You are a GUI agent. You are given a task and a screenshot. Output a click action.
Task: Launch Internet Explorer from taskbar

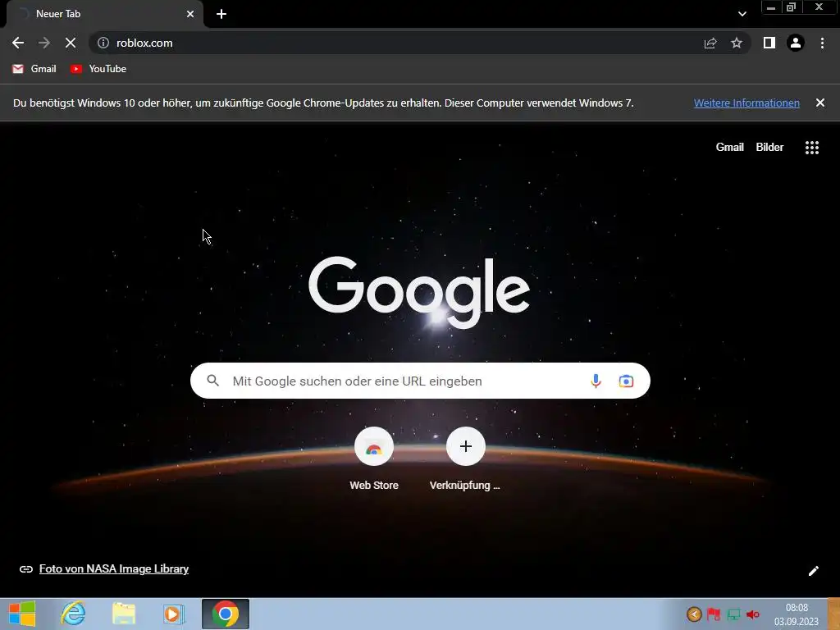(x=73, y=614)
